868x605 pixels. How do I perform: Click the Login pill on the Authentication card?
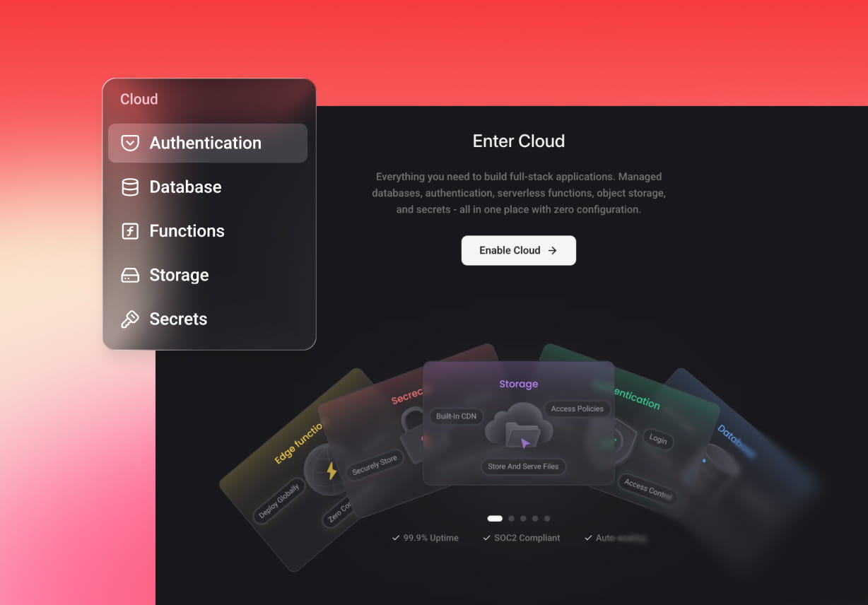(x=658, y=439)
